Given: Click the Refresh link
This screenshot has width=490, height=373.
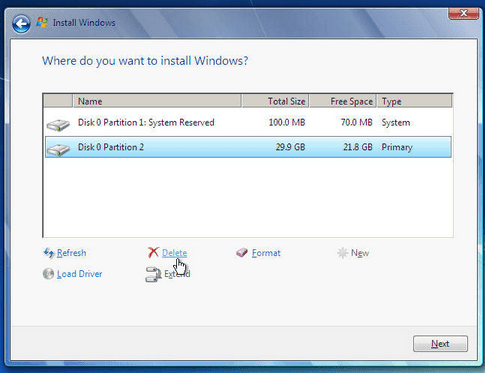Looking at the screenshot, I should pos(71,253).
